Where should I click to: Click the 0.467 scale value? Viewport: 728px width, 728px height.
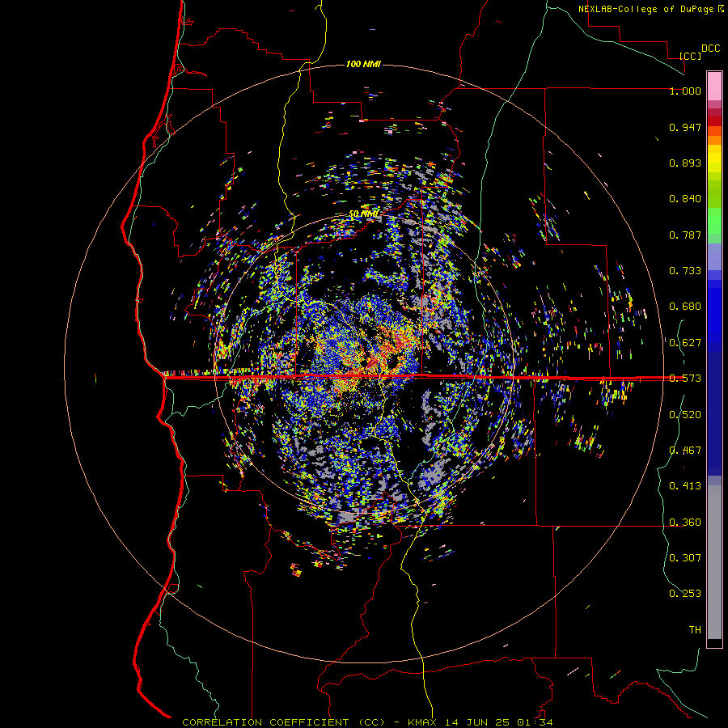pyautogui.click(x=685, y=451)
